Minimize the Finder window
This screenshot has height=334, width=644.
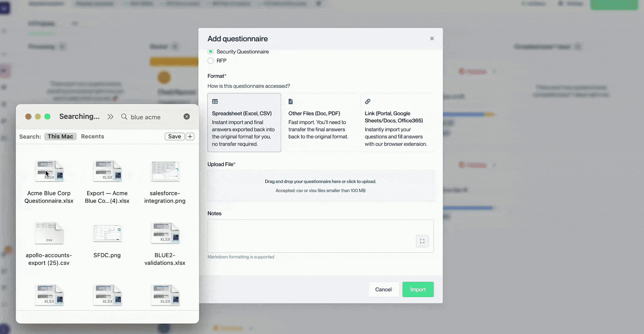(38, 117)
